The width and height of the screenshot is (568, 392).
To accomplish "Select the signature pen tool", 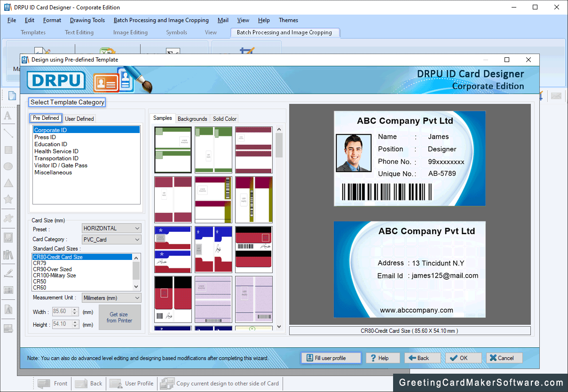I will (x=8, y=273).
